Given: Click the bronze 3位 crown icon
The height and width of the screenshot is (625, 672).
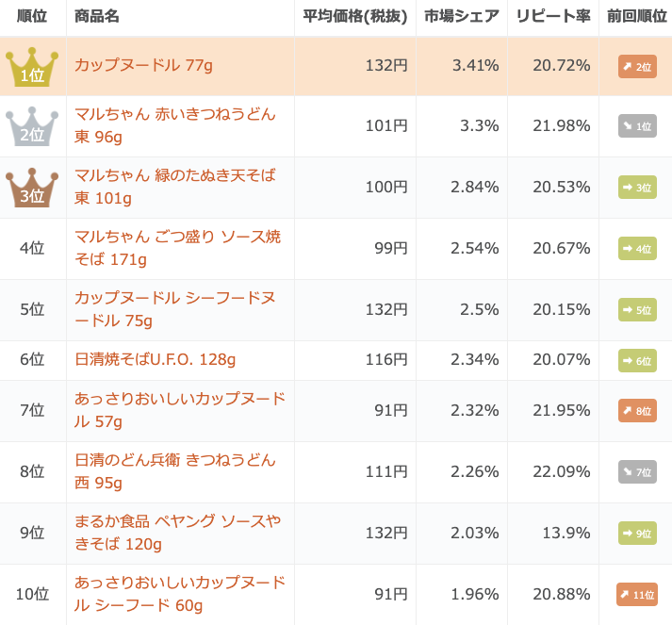Looking at the screenshot, I should (32, 188).
